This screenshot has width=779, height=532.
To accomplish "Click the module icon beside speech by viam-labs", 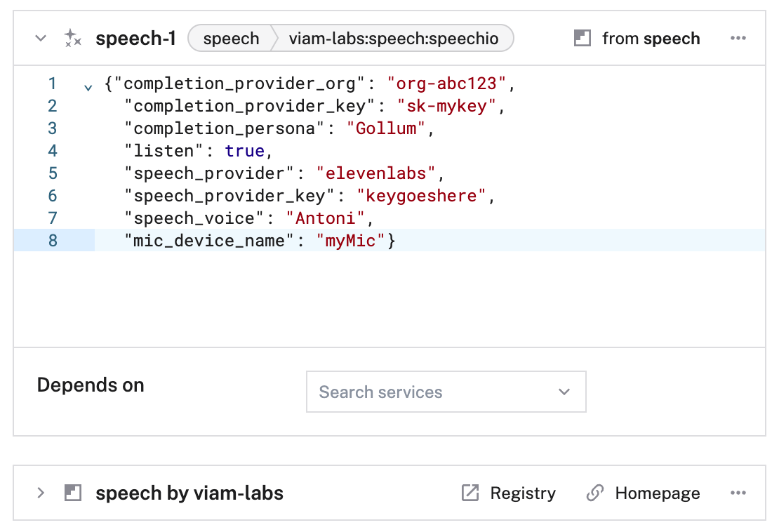I will click(x=72, y=493).
